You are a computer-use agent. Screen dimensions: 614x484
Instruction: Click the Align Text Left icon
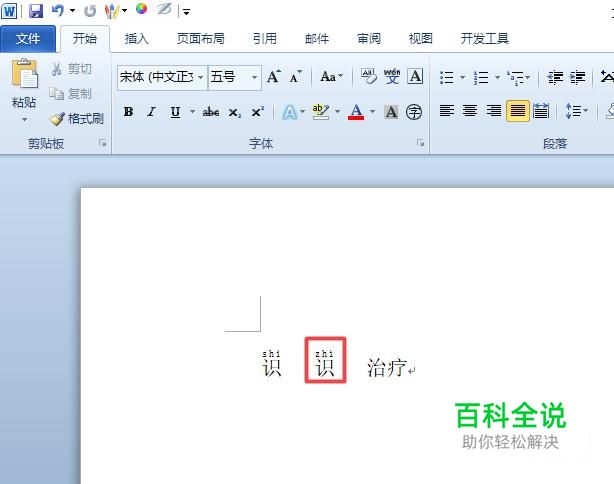[x=447, y=111]
